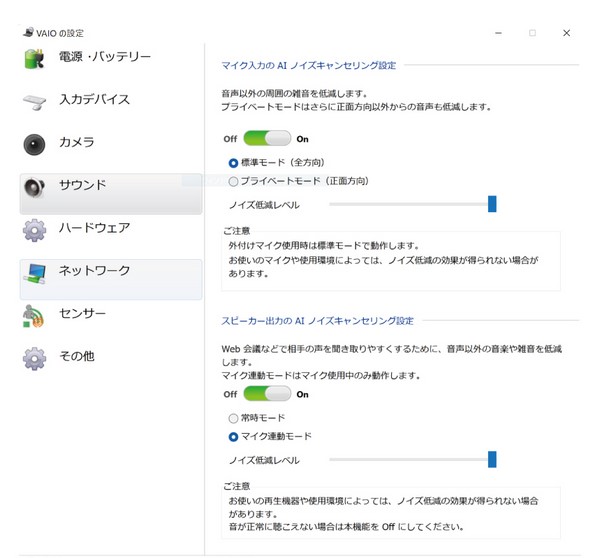Select マイク連動モード radio button
Screen dimensions: 591x558
(233, 437)
